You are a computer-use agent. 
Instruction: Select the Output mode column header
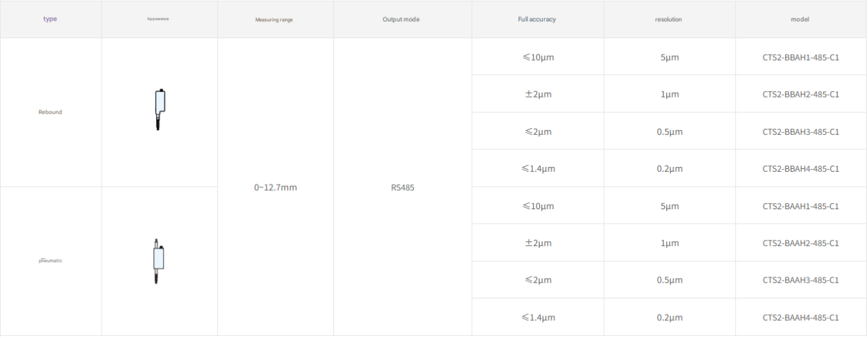click(401, 19)
